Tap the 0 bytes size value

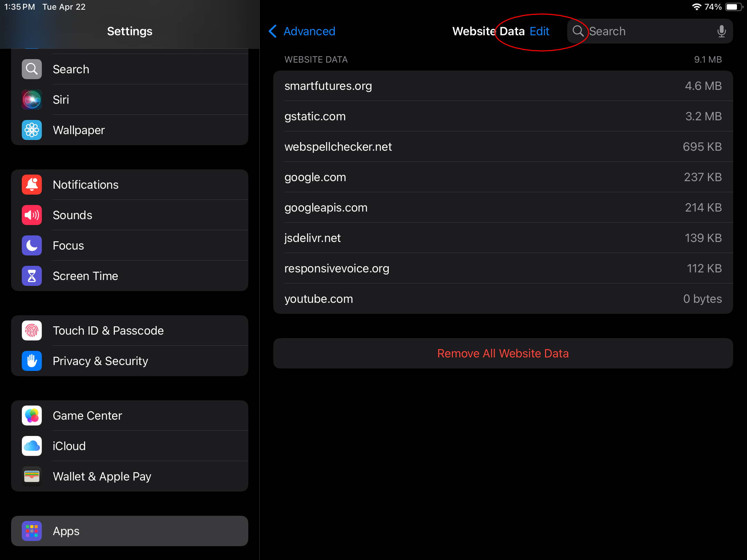702,299
